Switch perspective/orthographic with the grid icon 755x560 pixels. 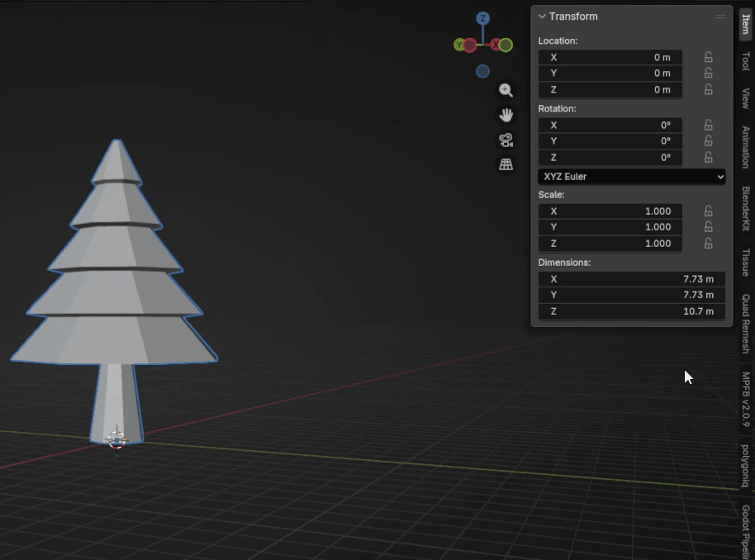[x=506, y=165]
